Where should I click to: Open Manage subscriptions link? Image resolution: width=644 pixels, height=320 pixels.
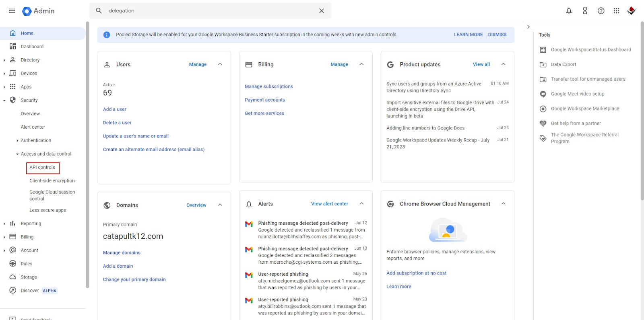tap(269, 86)
